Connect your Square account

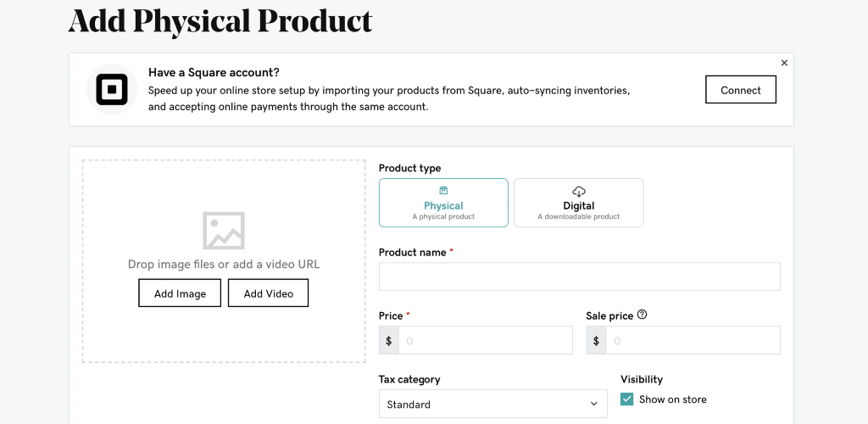[741, 90]
